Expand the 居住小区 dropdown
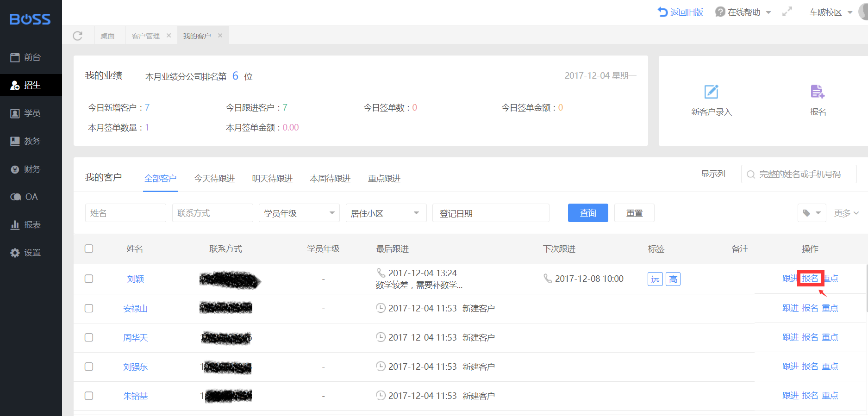 386,213
